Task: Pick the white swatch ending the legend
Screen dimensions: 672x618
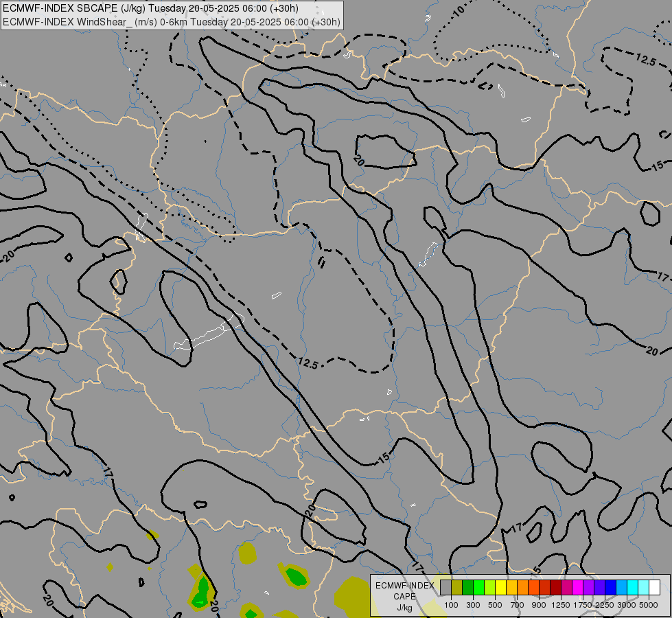Action: coord(654,587)
